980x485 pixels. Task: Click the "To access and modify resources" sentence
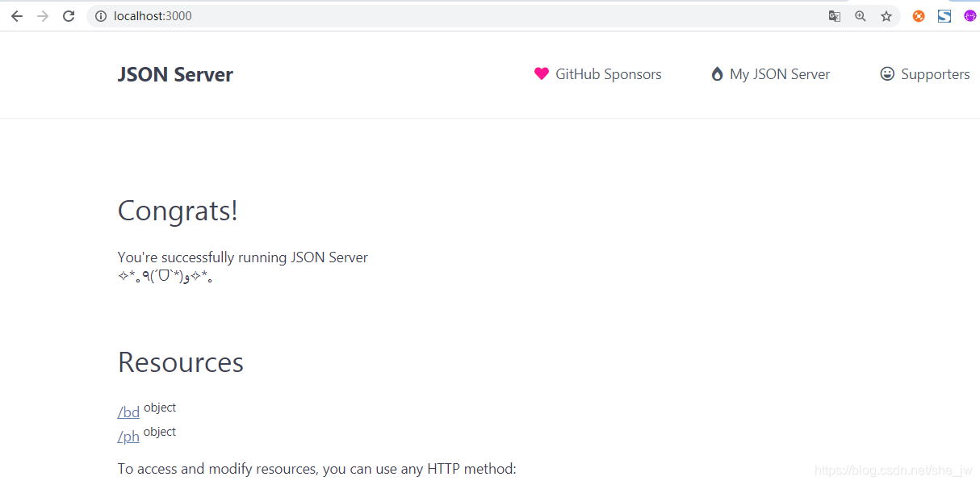click(x=316, y=469)
